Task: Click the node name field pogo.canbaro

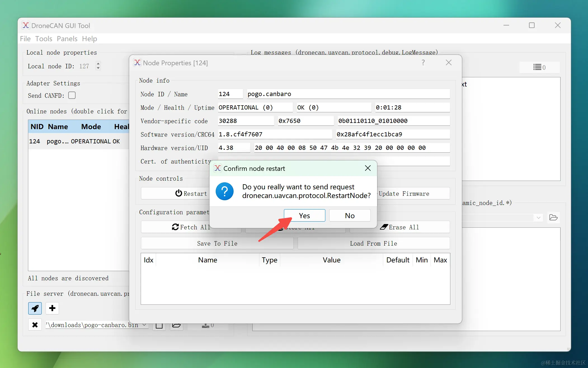Action: [x=348, y=94]
